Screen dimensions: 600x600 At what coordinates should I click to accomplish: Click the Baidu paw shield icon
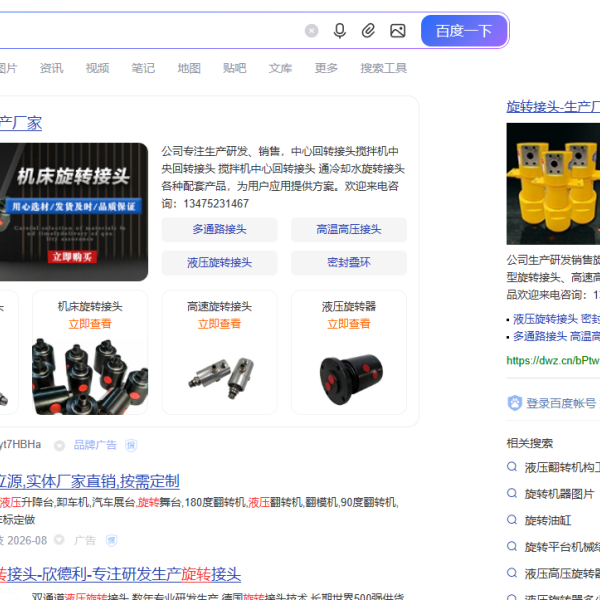tap(515, 403)
